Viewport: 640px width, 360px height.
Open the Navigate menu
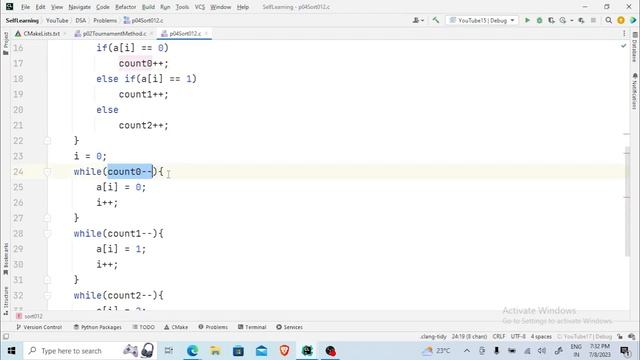80,7
